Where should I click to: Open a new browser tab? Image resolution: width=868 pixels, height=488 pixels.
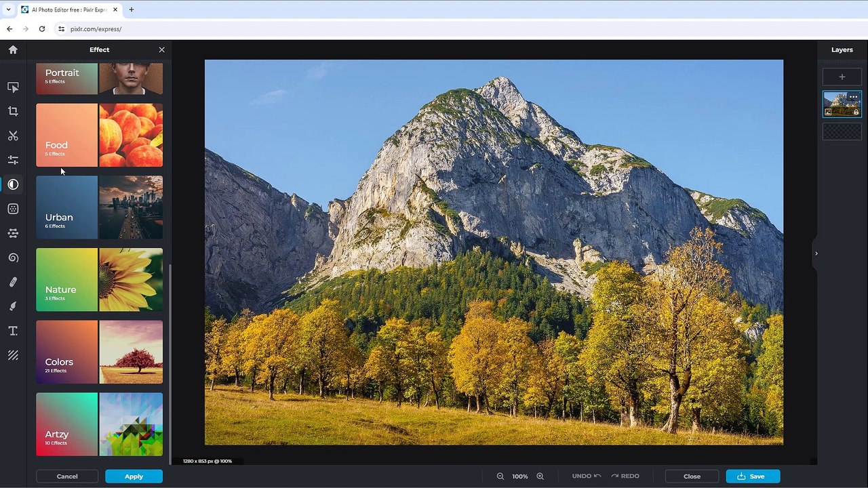(x=132, y=9)
